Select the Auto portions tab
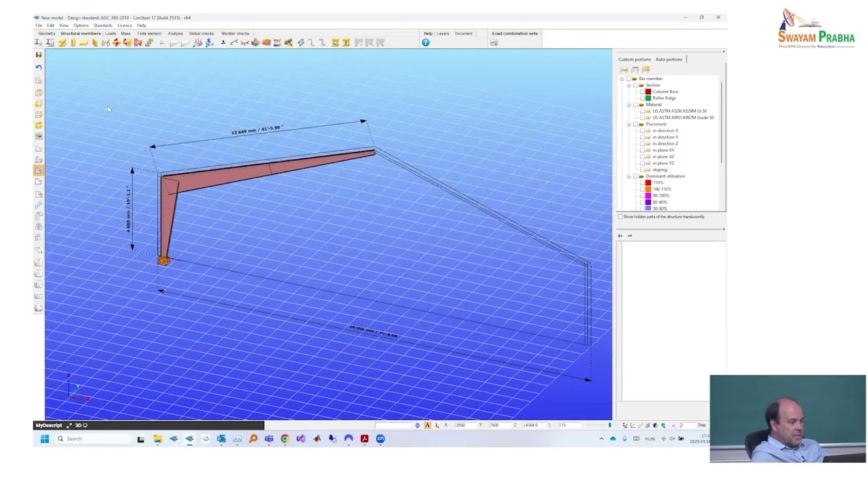 point(669,60)
